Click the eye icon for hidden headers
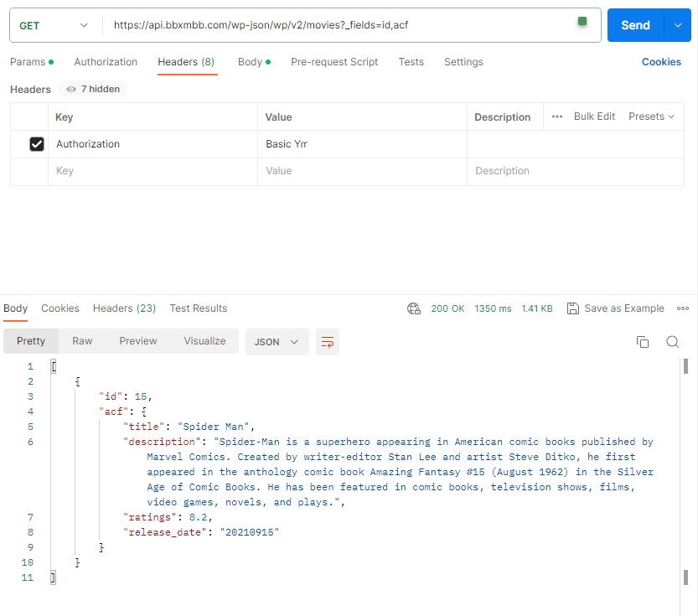Screen dimensions: 698x616 point(71,90)
